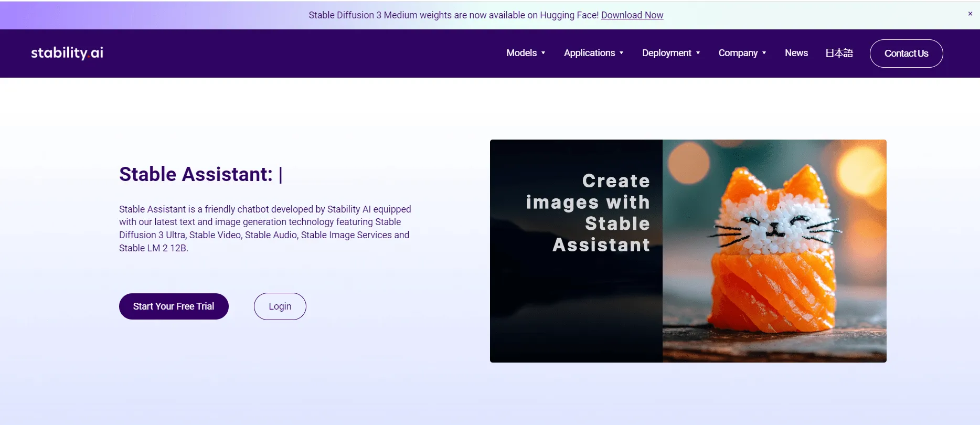This screenshot has height=425, width=980.
Task: Open the Deployment menu
Action: pyautogui.click(x=666, y=53)
